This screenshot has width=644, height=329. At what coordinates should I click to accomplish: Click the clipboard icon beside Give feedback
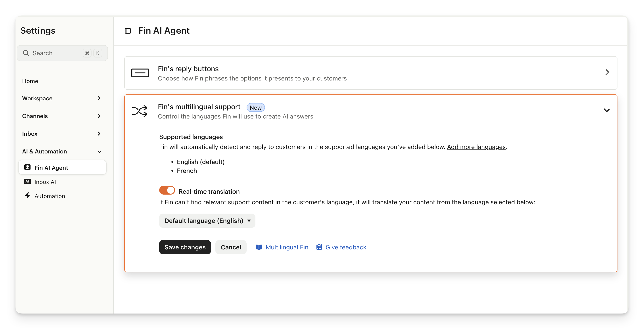(319, 247)
